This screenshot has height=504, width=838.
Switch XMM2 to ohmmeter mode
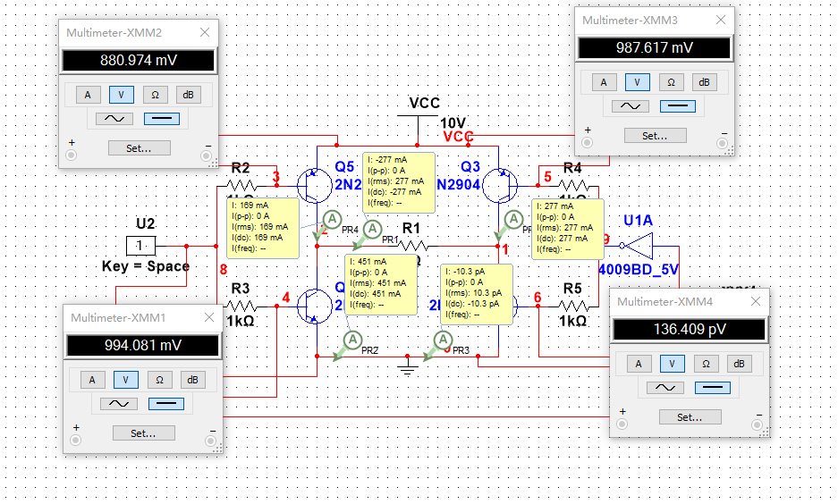coord(155,95)
